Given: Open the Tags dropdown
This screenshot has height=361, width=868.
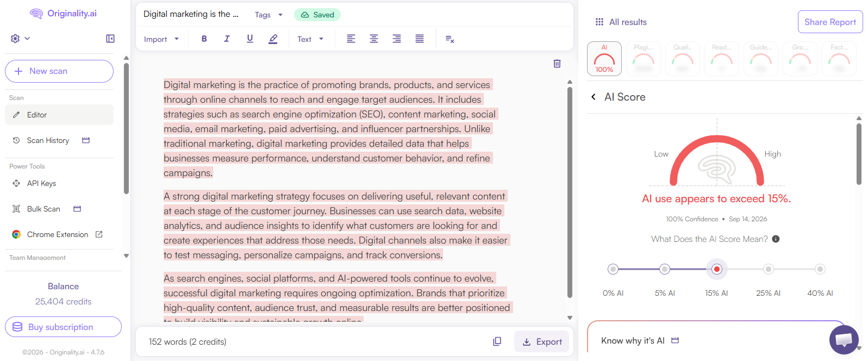Looking at the screenshot, I should click(x=268, y=15).
